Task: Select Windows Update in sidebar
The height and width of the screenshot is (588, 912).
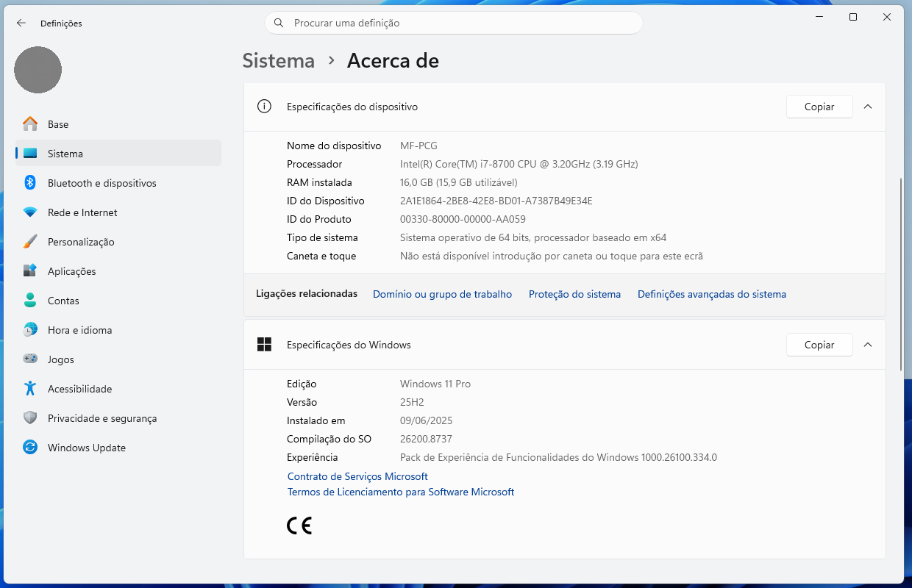Action: tap(118, 448)
